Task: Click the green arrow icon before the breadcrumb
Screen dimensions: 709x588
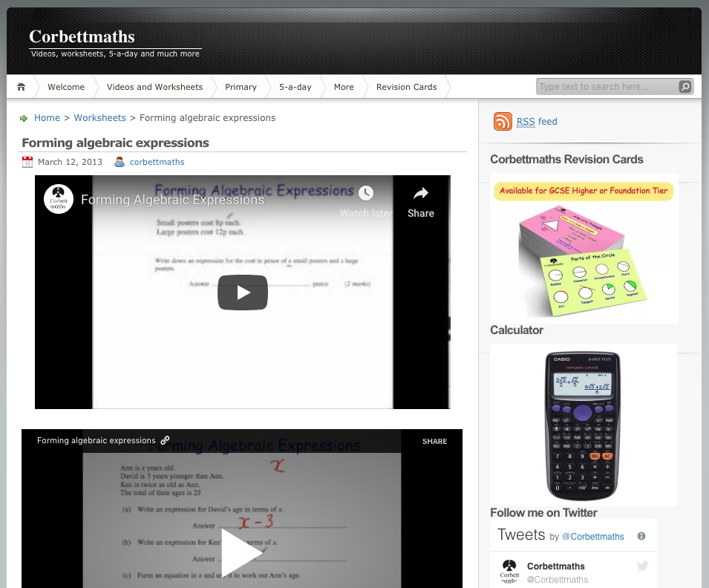Action: 24,118
